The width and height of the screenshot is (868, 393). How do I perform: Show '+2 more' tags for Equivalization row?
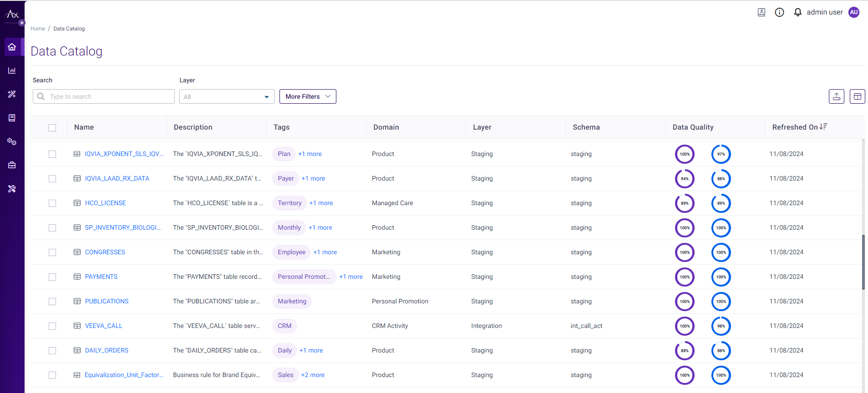tap(313, 375)
